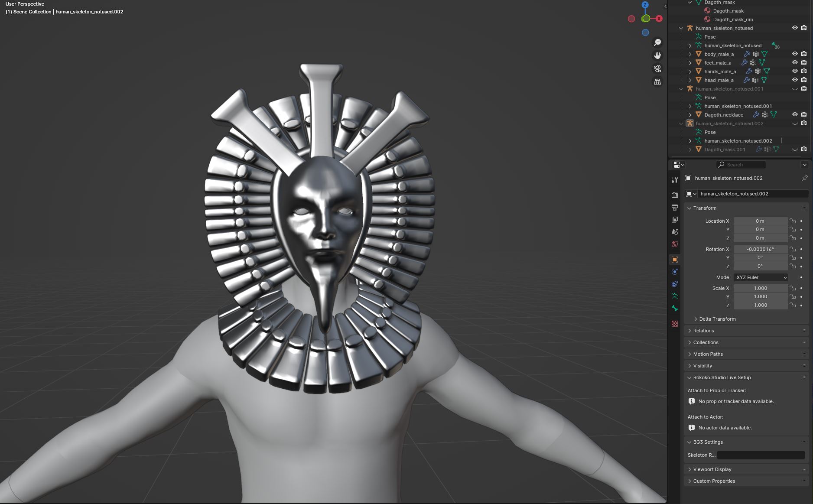Click the blue Z axis on navigation gizmo
The height and width of the screenshot is (504, 813).
click(x=645, y=5)
